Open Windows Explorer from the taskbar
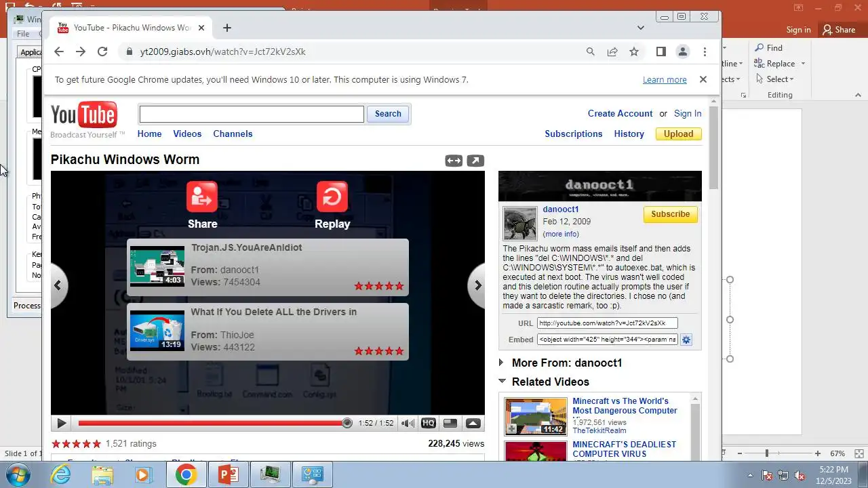 tap(102, 475)
